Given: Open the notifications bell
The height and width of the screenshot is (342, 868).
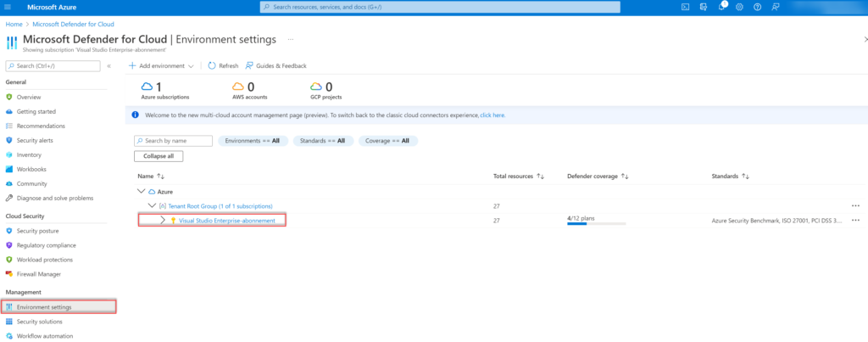Looking at the screenshot, I should click(x=721, y=7).
